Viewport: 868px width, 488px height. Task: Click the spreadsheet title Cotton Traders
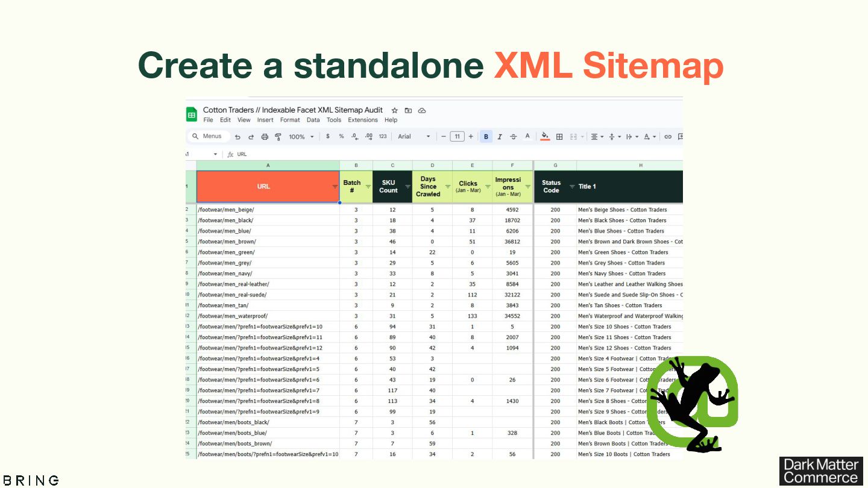pos(293,110)
